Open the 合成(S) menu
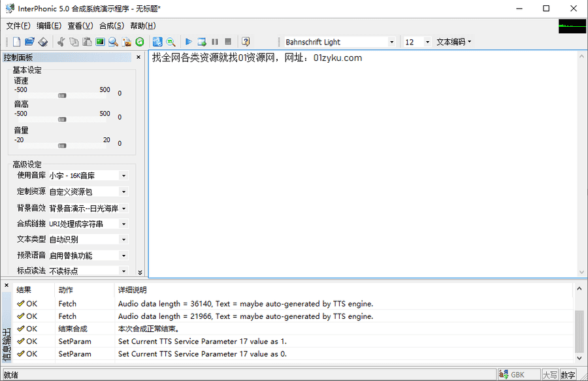 point(111,25)
